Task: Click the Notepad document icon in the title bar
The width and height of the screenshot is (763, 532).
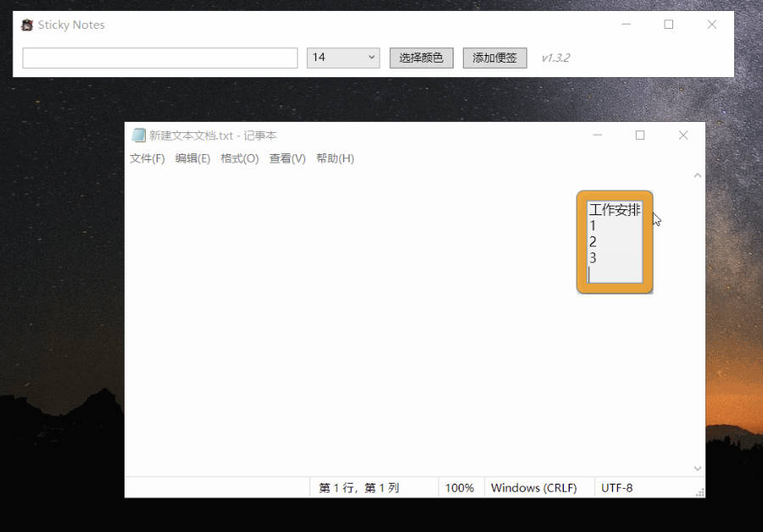Action: pyautogui.click(x=137, y=135)
